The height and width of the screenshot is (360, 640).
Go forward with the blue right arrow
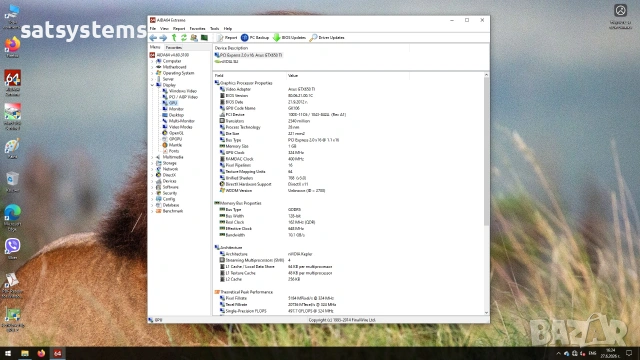click(x=163, y=38)
